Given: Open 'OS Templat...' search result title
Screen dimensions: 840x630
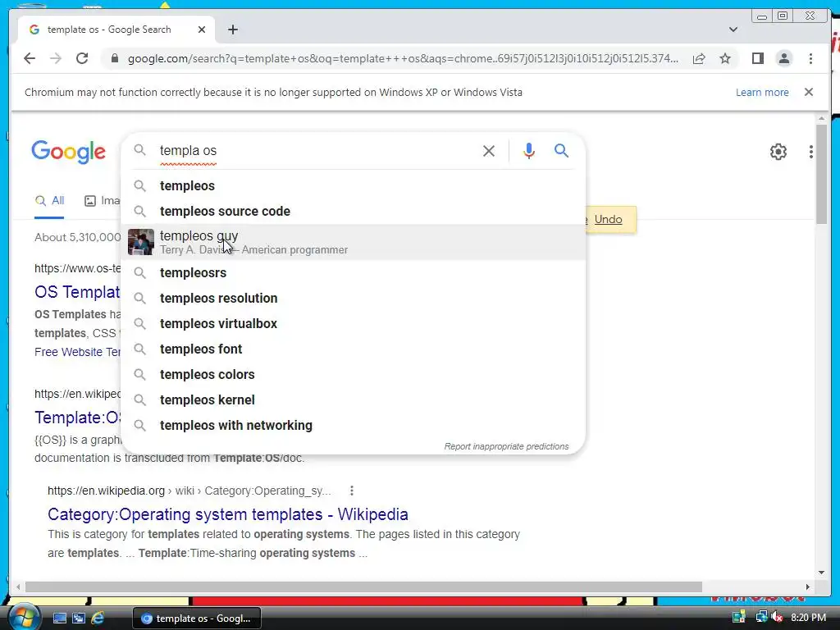Looking at the screenshot, I should point(77,292).
